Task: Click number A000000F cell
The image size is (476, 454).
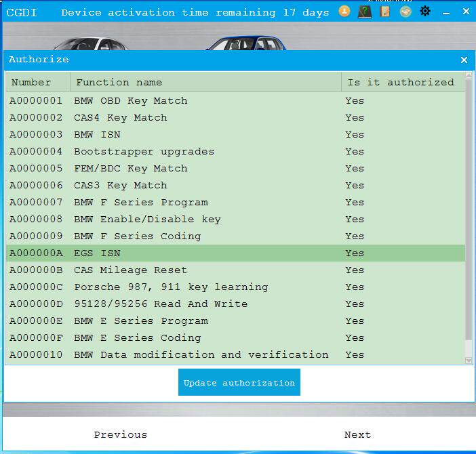Action: pos(36,338)
